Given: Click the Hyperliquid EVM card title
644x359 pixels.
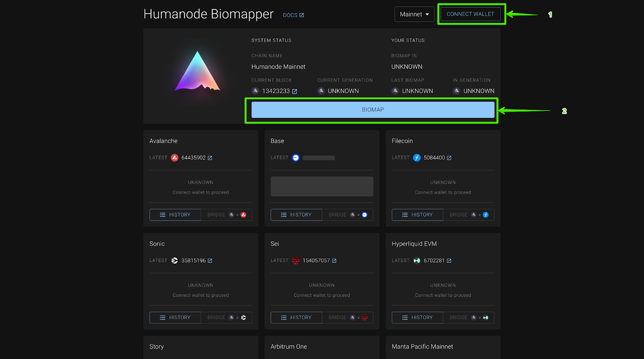Looking at the screenshot, I should click(x=414, y=244).
